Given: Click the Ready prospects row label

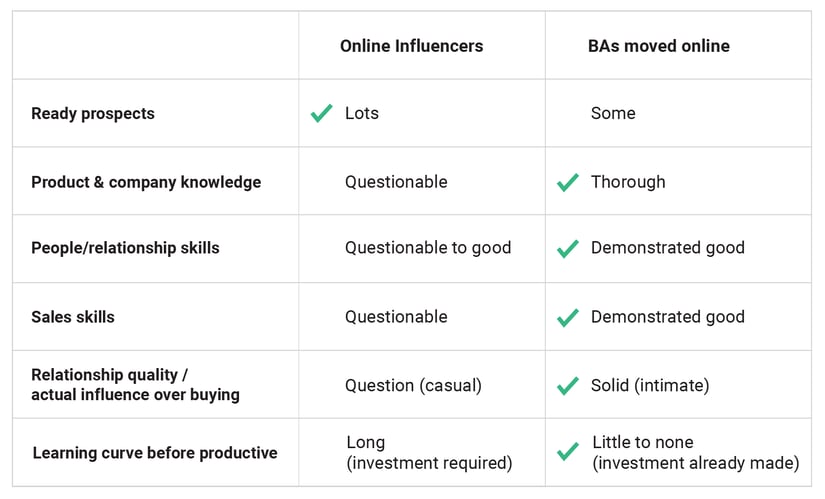Looking at the screenshot, I should (x=93, y=114).
